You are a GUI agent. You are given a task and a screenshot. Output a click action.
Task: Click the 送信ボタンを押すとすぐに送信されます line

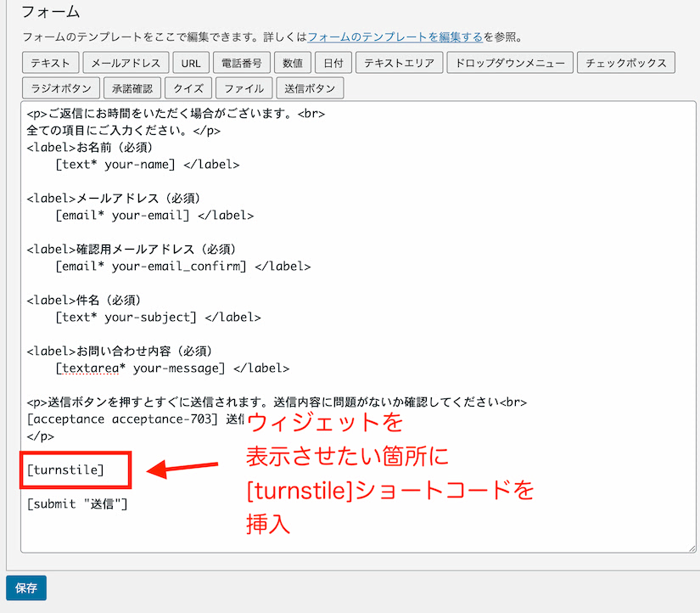tap(277, 402)
